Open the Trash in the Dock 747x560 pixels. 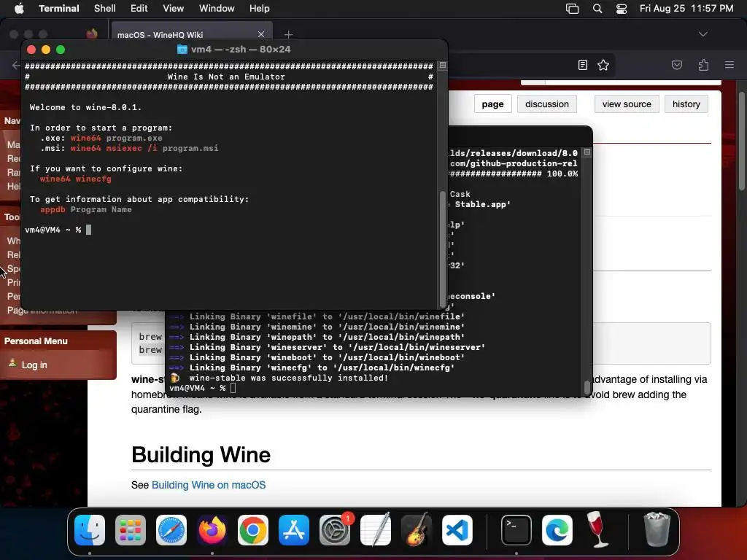657,529
